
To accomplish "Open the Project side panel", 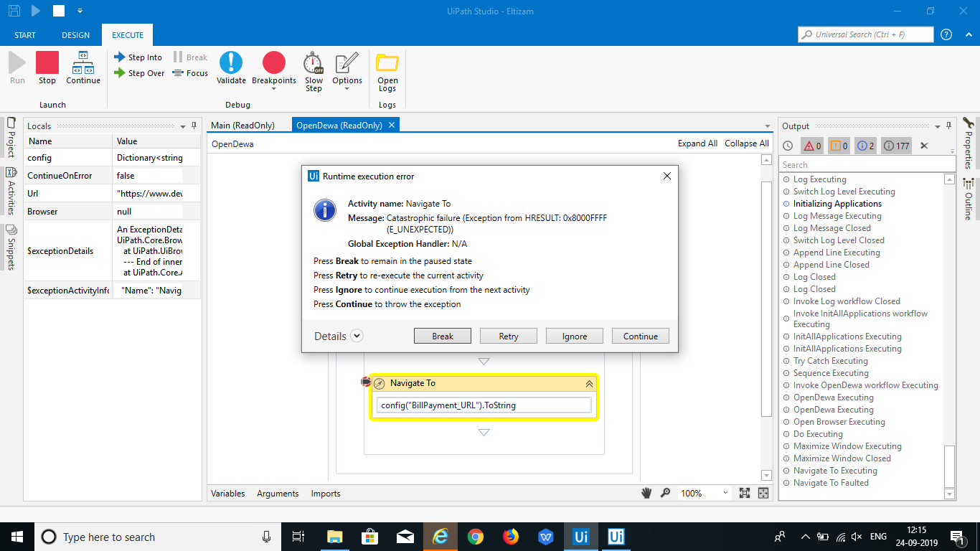I will (x=11, y=137).
